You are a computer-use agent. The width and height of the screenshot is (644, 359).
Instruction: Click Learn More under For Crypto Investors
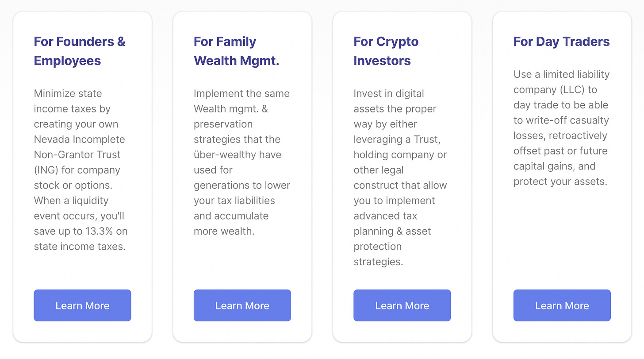402,305
